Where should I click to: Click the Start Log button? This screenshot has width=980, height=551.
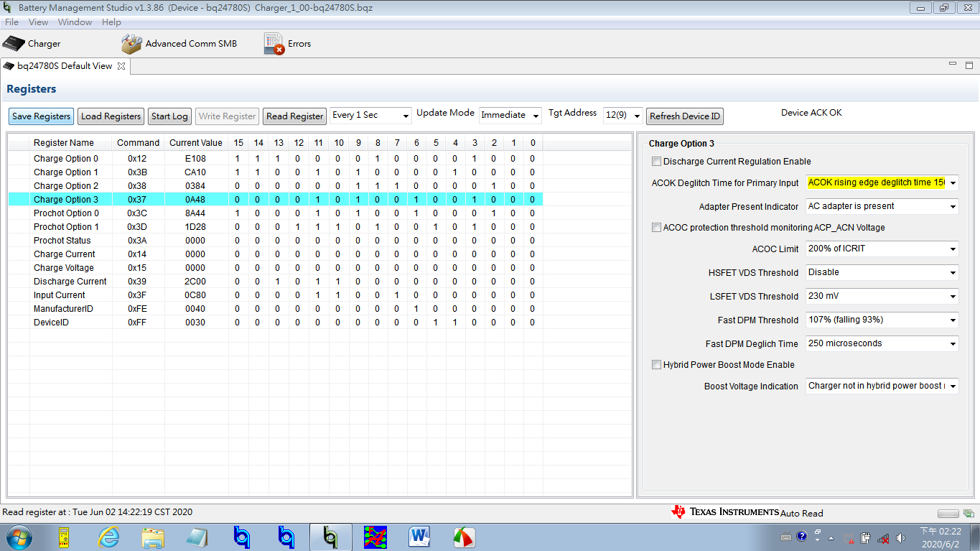pyautogui.click(x=169, y=116)
